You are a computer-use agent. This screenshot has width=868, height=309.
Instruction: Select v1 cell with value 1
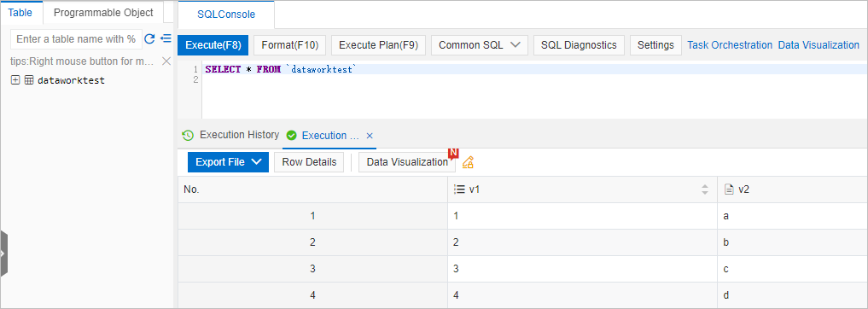point(582,216)
